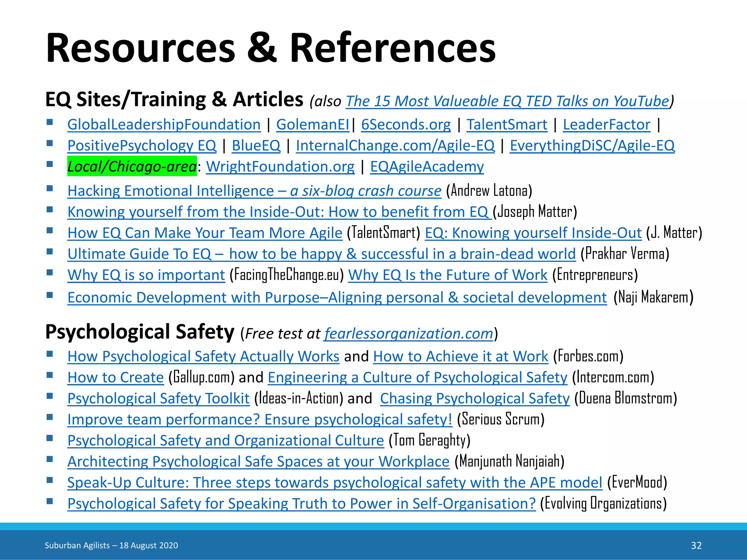Viewport: 747px width, 560px height.
Task: Open the EQAgileAcademy link
Action: coord(427,167)
